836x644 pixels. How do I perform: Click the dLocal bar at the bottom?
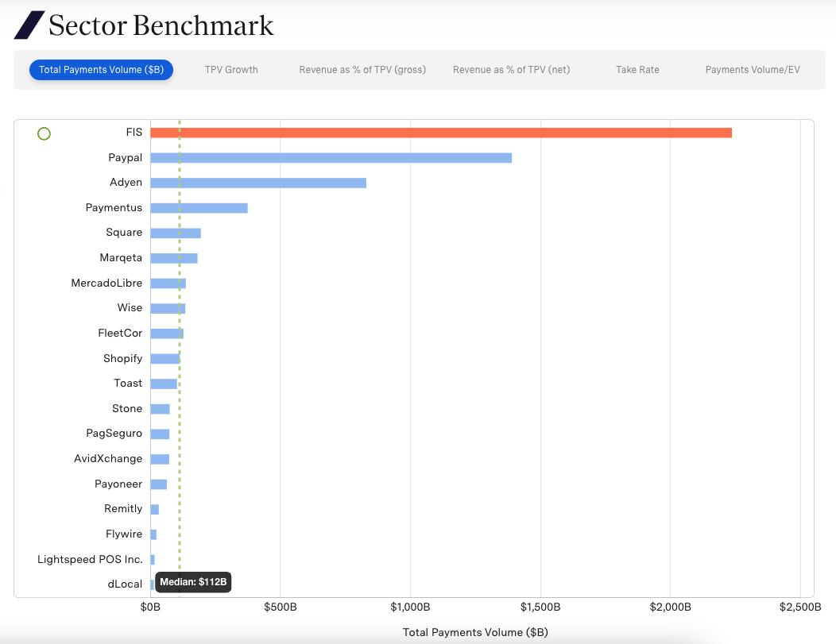coord(151,584)
